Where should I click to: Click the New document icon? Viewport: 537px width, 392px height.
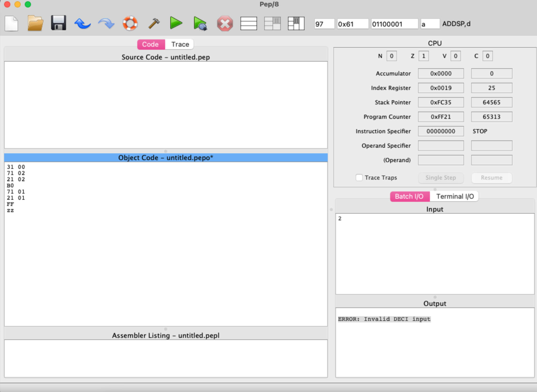(x=11, y=24)
